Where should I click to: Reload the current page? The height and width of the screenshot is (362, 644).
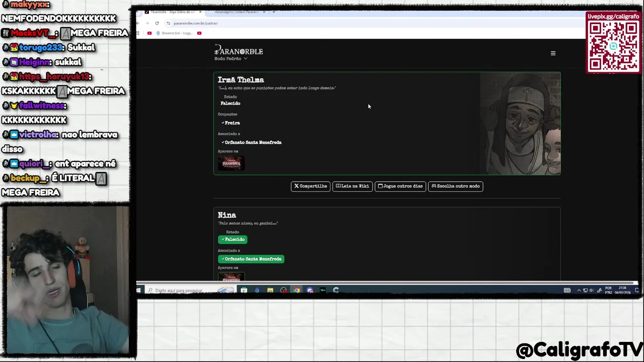pos(157,23)
